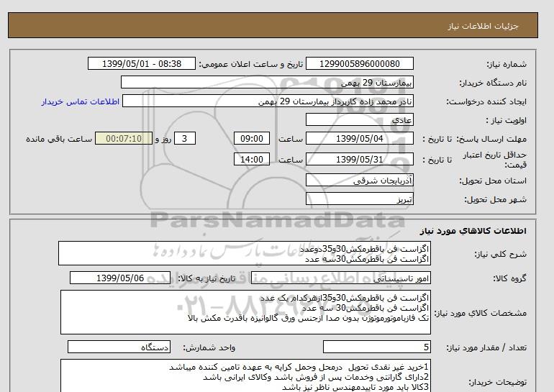Click the response deadline time 09:00
The height and width of the screenshot is (392, 554).
(x=252, y=138)
